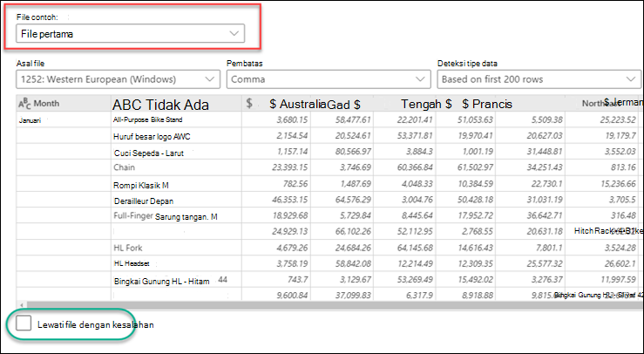This screenshot has width=644, height=354.
Task: Click the value 10,384.59
Action: point(475,183)
